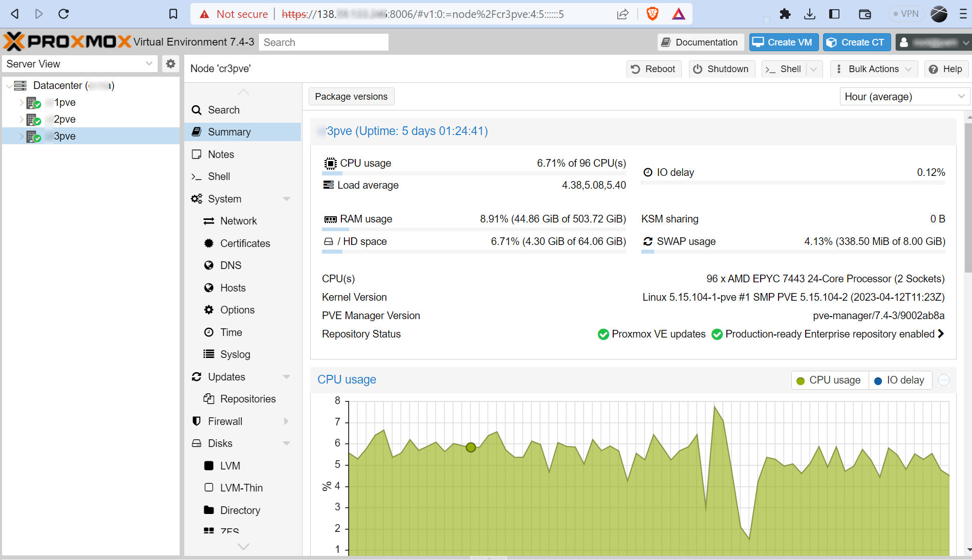The height and width of the screenshot is (560, 972).
Task: Toggle the VPN button
Action: [x=905, y=14]
